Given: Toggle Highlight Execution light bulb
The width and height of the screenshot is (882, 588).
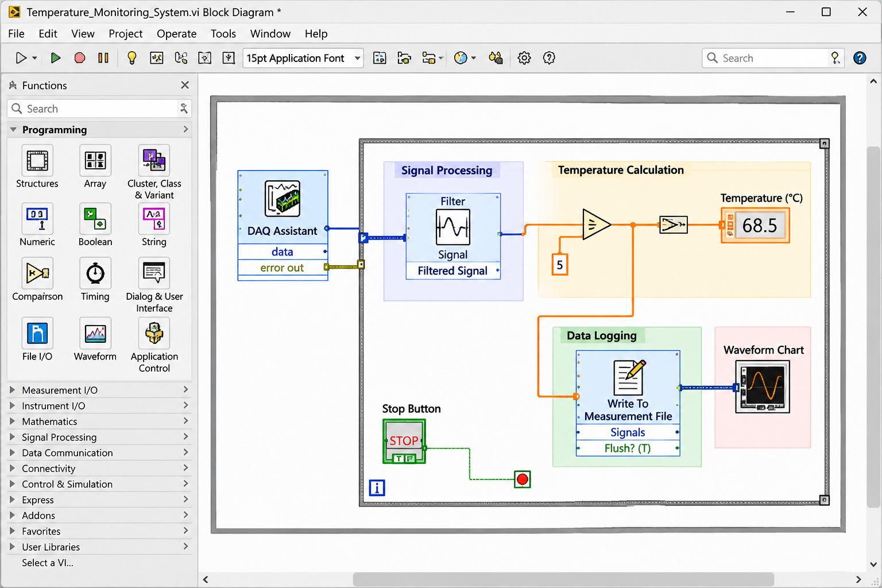Looking at the screenshot, I should 132,58.
